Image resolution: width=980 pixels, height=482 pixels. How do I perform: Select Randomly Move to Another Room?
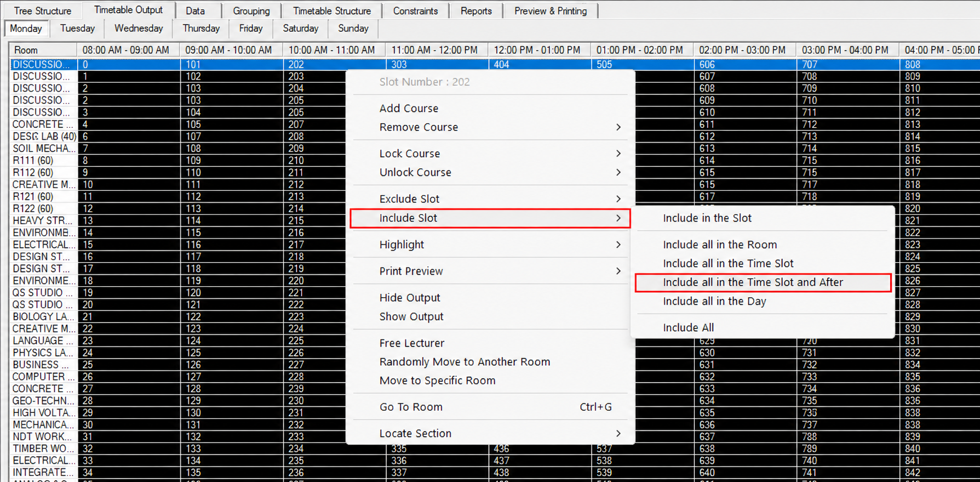[490, 362]
